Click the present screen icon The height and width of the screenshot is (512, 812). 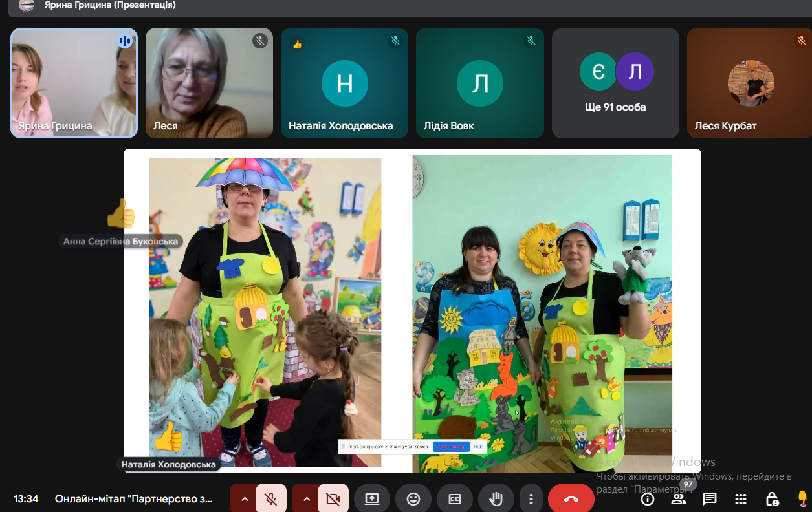click(x=372, y=498)
